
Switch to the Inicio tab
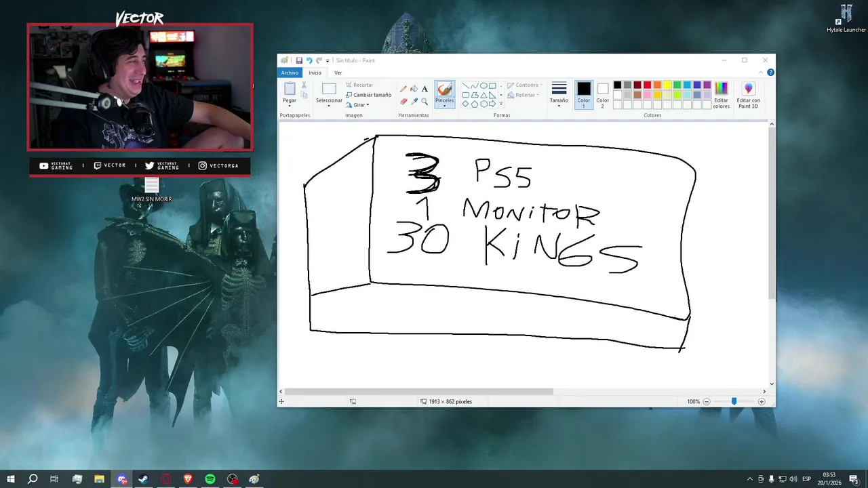(x=315, y=73)
